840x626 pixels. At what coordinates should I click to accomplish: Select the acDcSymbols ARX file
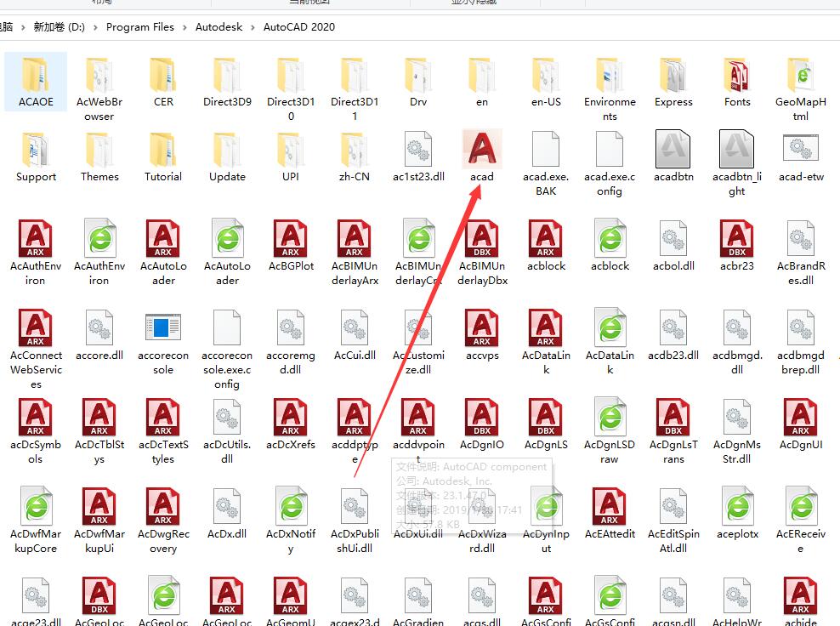(36, 431)
